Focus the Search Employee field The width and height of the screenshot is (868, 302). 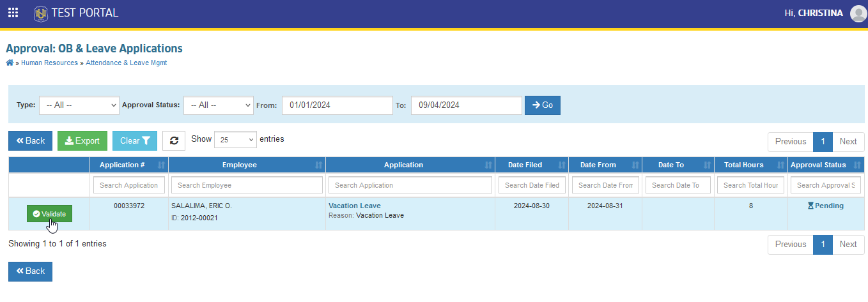(x=247, y=185)
